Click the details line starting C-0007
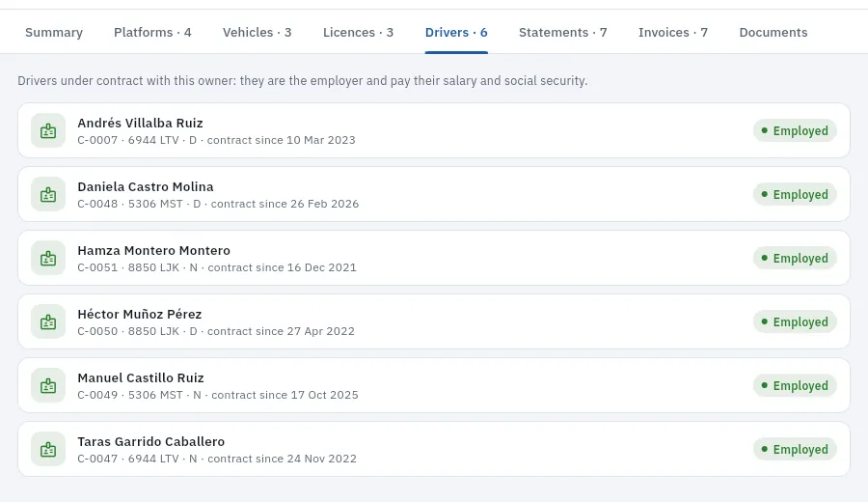The height and width of the screenshot is (502, 868). pyautogui.click(x=216, y=140)
